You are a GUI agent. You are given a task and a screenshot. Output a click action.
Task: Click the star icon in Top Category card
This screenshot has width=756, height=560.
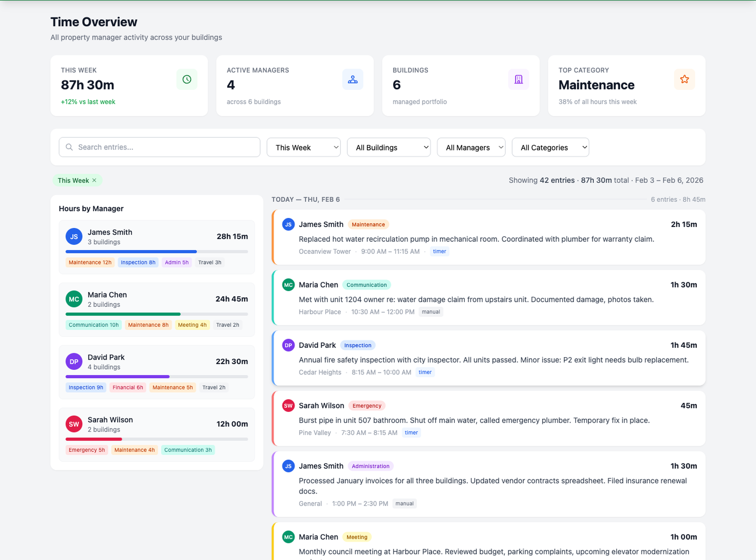pyautogui.click(x=685, y=79)
